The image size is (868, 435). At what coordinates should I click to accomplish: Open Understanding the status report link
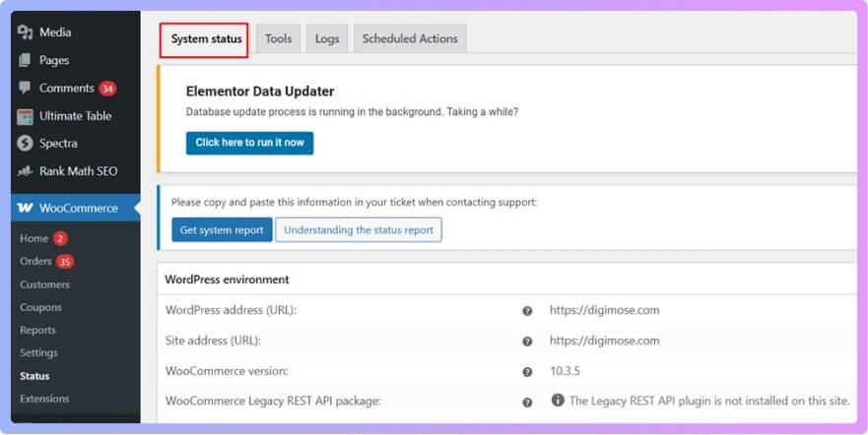[359, 230]
